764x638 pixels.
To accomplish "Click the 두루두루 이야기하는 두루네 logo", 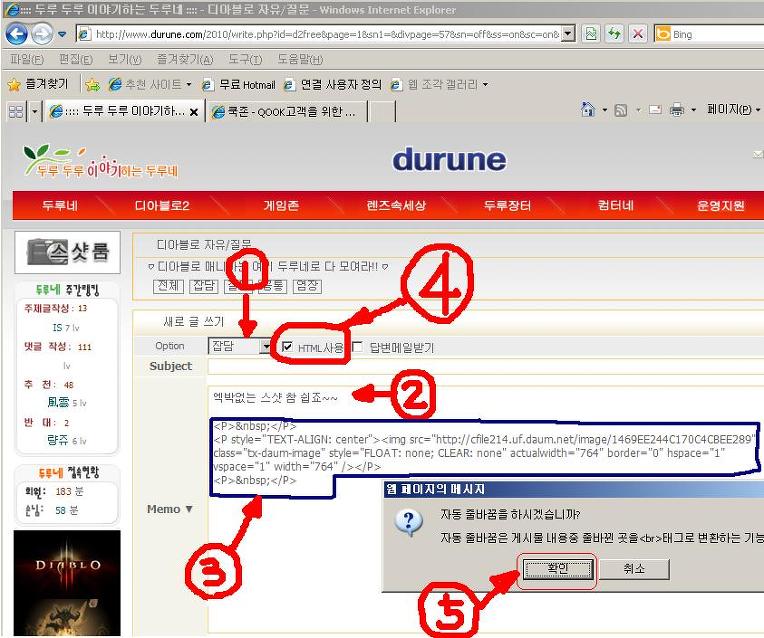I will click(100, 161).
